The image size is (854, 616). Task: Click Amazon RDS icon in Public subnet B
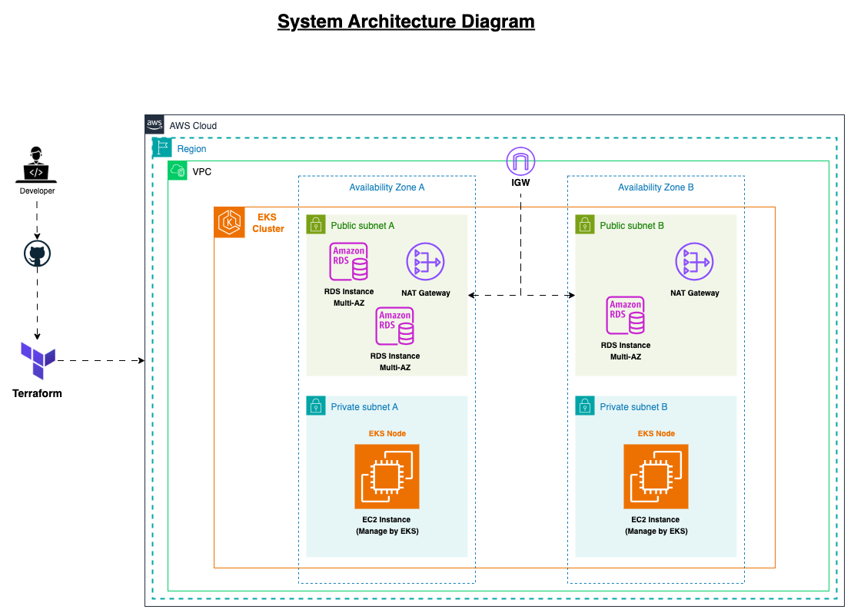[x=626, y=316]
